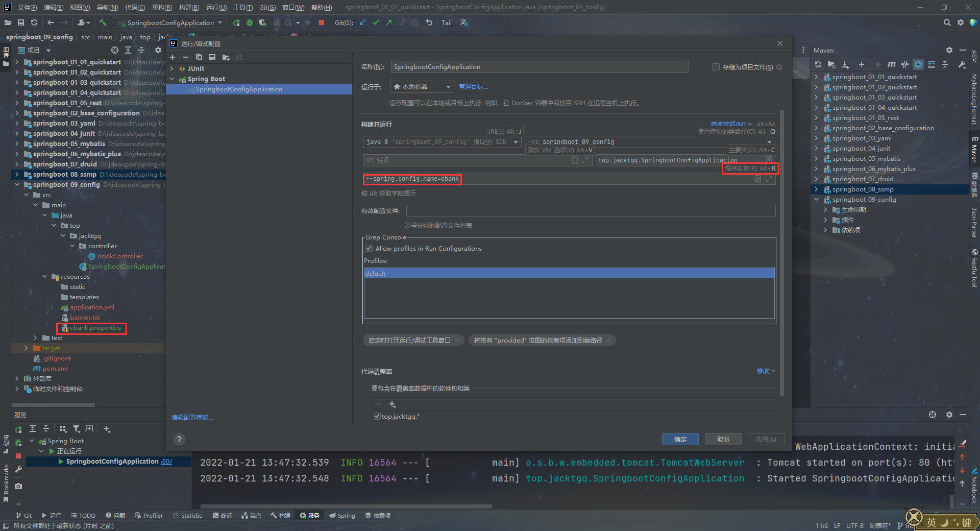Click the build project hammer icon
The height and width of the screenshot is (531, 980).
(x=103, y=22)
